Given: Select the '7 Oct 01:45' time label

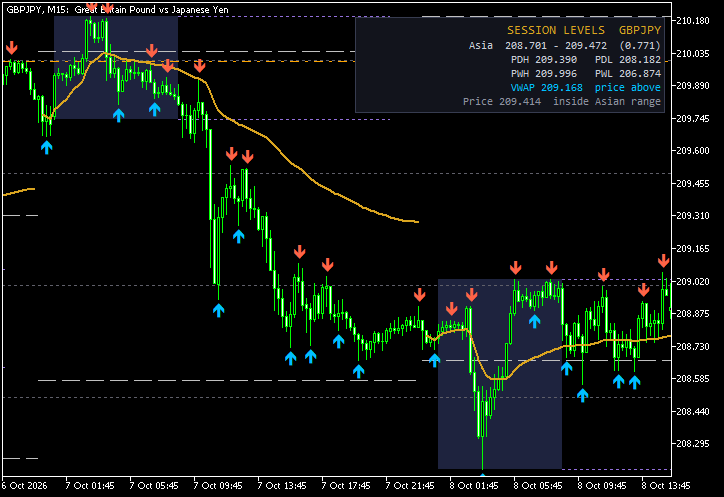Looking at the screenshot, I should [x=90, y=486].
